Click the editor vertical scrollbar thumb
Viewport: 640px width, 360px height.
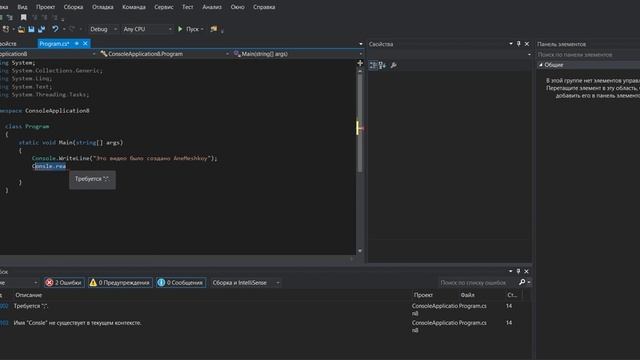[x=360, y=122]
